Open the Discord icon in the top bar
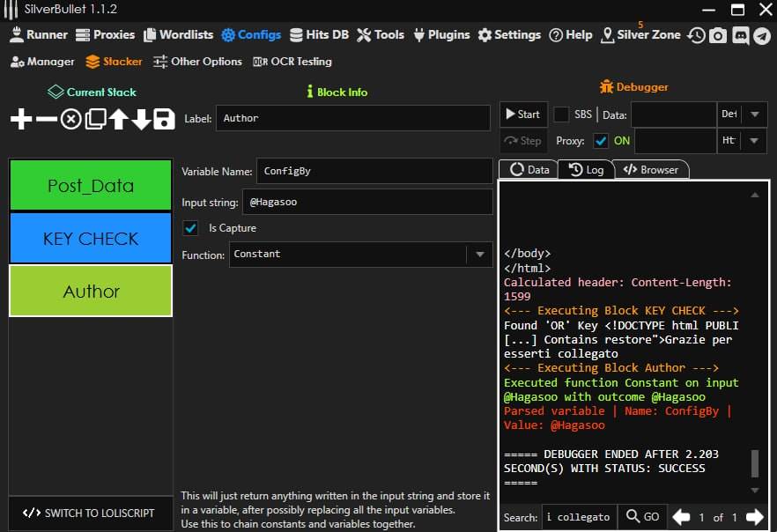 point(740,35)
